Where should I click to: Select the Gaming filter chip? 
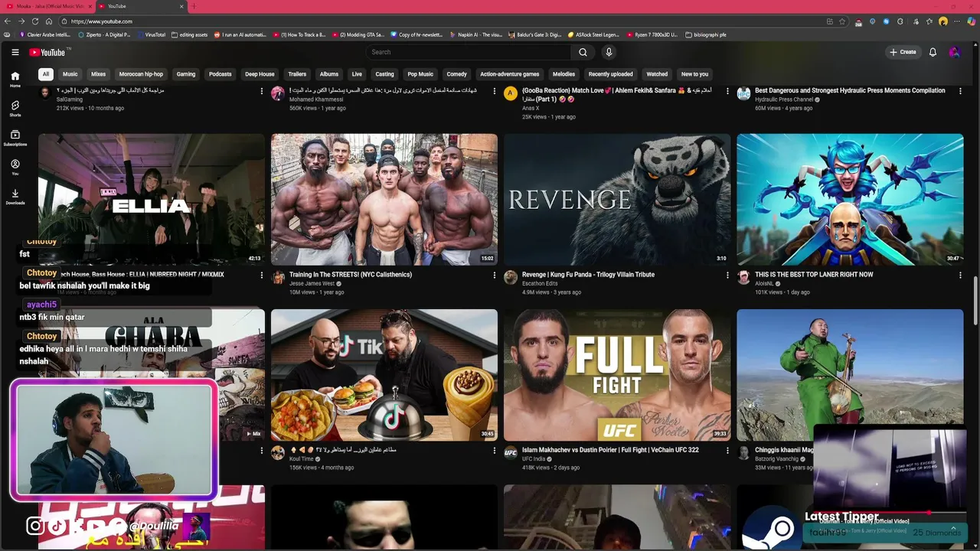(x=186, y=74)
